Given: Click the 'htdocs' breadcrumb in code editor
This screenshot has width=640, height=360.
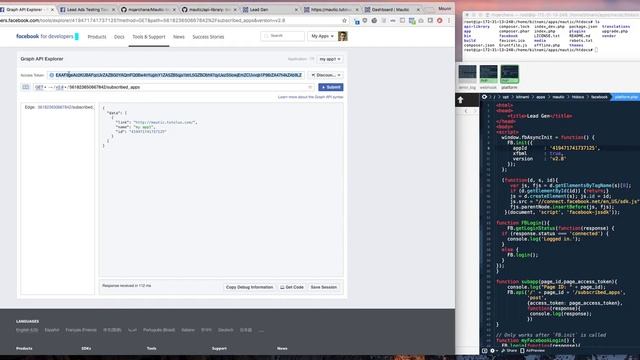Looking at the screenshot, I should [x=578, y=97].
